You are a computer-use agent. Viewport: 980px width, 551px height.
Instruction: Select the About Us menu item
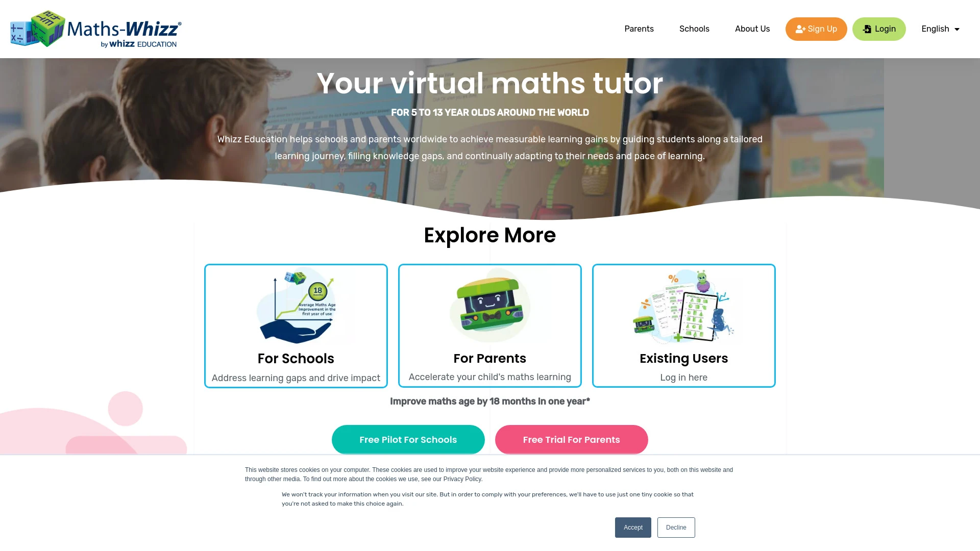(x=752, y=29)
